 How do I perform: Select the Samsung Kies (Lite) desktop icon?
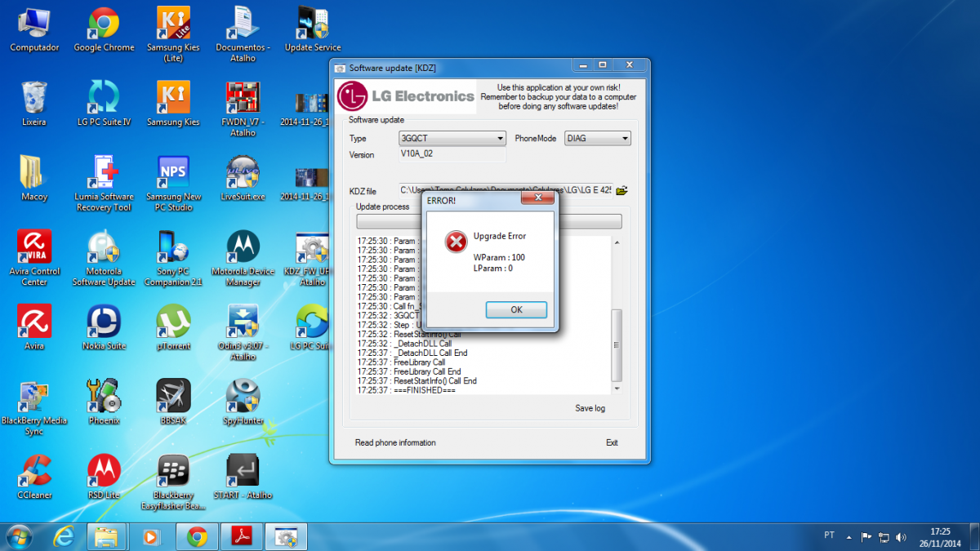pyautogui.click(x=173, y=35)
